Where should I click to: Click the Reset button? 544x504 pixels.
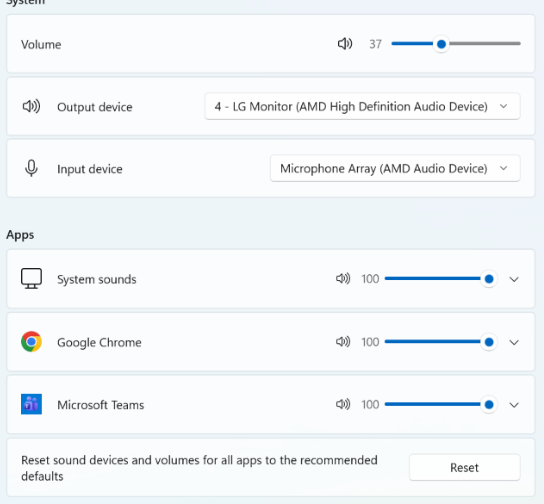pos(465,467)
